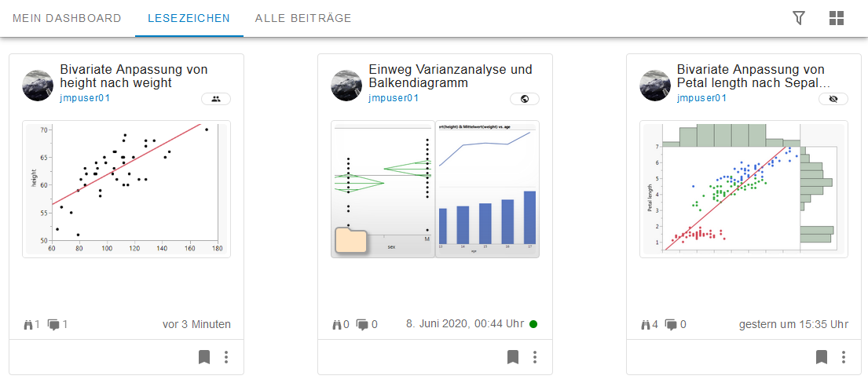The height and width of the screenshot is (383, 868).
Task: Click the views binoculars icon on height post
Action: pyautogui.click(x=31, y=324)
